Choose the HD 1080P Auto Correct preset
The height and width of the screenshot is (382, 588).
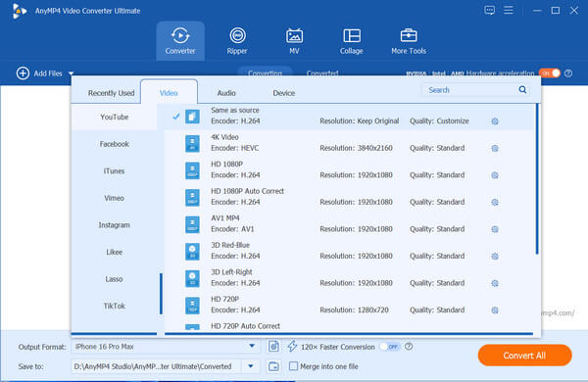click(349, 197)
